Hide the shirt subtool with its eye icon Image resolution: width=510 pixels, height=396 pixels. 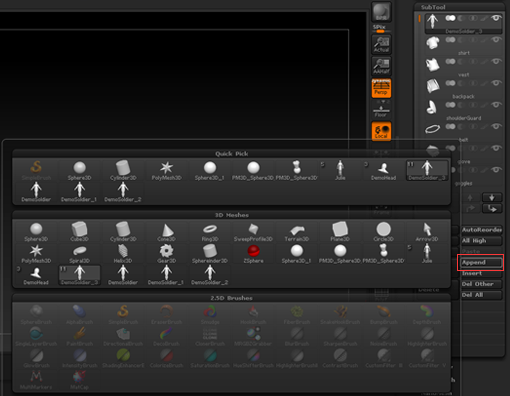click(496, 40)
